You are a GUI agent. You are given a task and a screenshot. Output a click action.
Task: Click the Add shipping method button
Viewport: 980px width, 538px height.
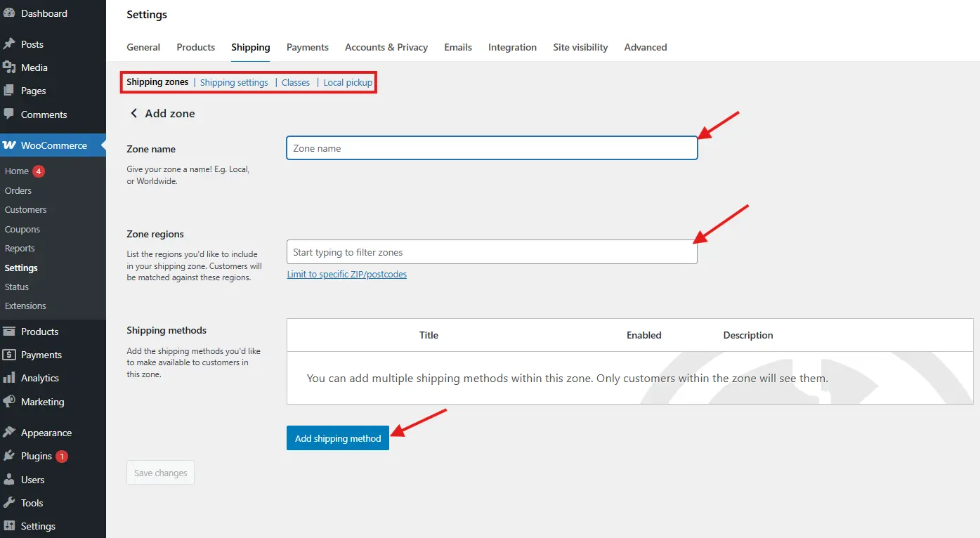tap(338, 438)
